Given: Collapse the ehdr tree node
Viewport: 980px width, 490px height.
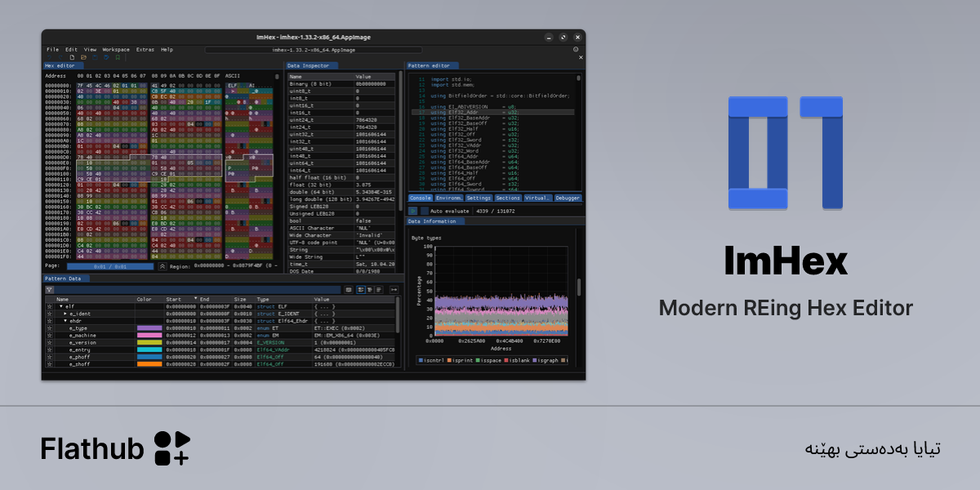Looking at the screenshot, I should [x=66, y=321].
